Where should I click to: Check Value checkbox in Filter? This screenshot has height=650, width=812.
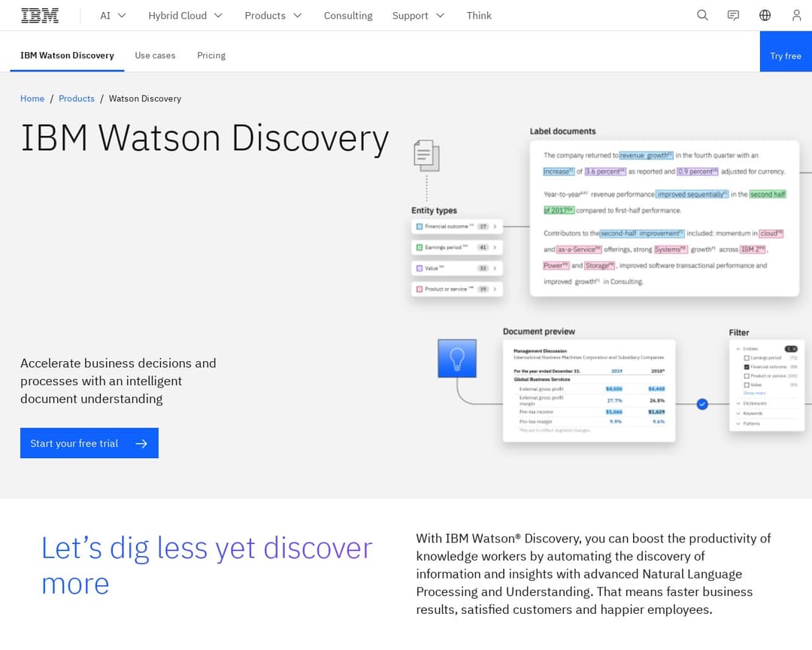click(x=747, y=384)
